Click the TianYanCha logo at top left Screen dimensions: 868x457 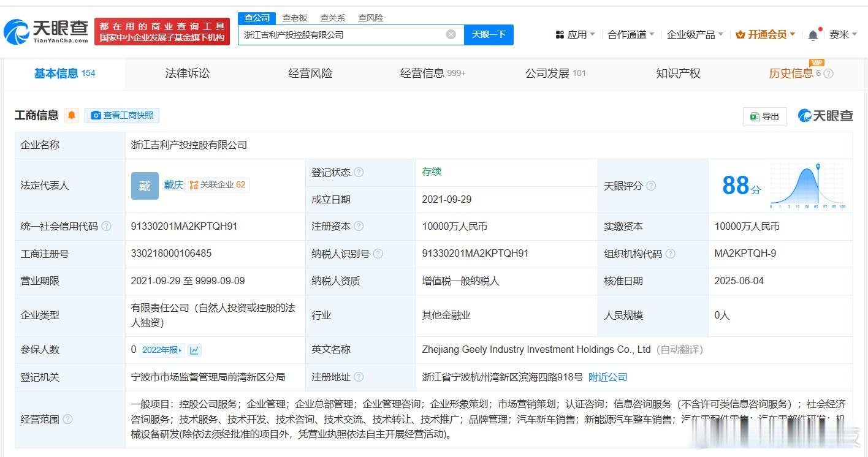click(46, 32)
